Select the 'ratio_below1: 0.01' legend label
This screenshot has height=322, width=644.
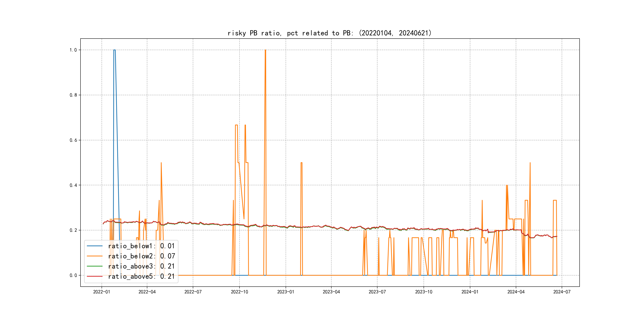(141, 246)
